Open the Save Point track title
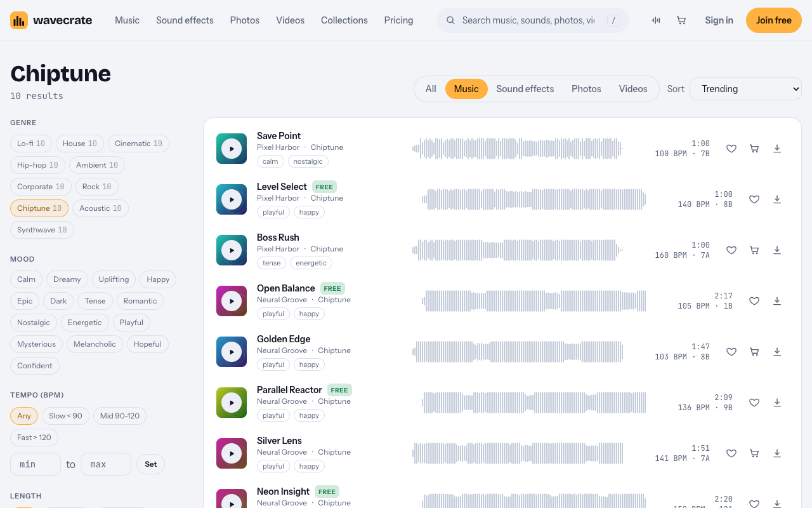The width and height of the screenshot is (812, 508). 278,136
